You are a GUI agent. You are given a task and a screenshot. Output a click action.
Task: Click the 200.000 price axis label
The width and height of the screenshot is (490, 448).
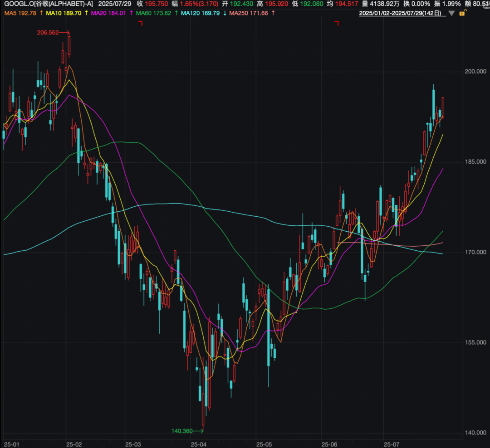coord(475,72)
